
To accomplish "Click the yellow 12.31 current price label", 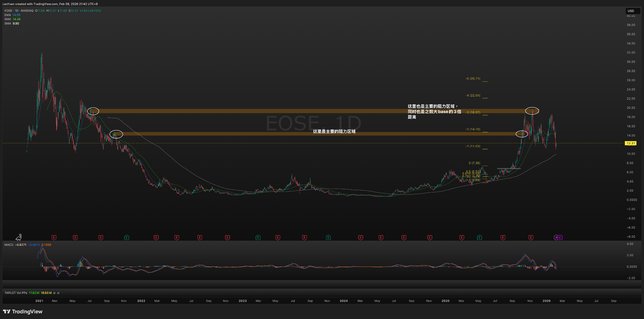I will coord(630,143).
